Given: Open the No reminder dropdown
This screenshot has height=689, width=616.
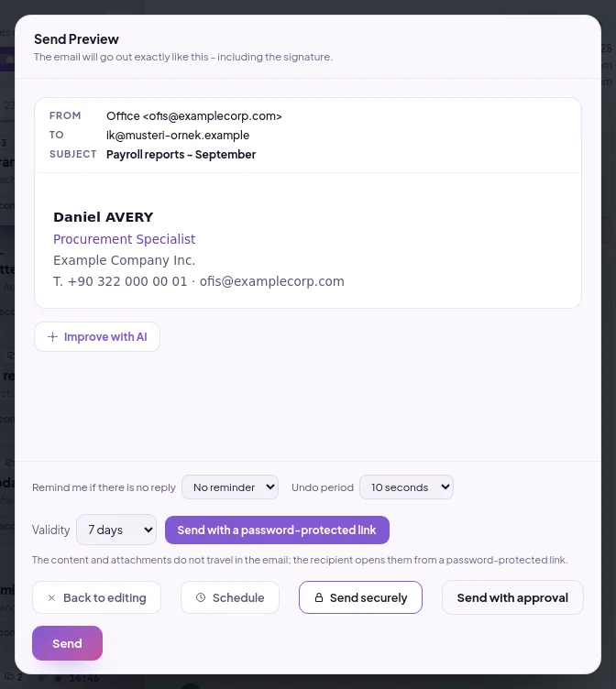Looking at the screenshot, I should point(230,487).
